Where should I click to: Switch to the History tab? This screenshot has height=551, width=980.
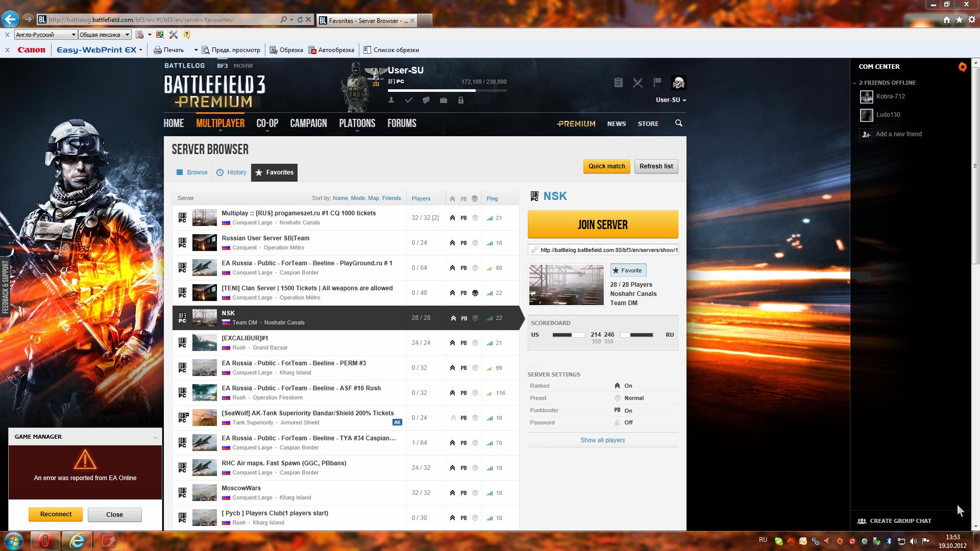231,172
